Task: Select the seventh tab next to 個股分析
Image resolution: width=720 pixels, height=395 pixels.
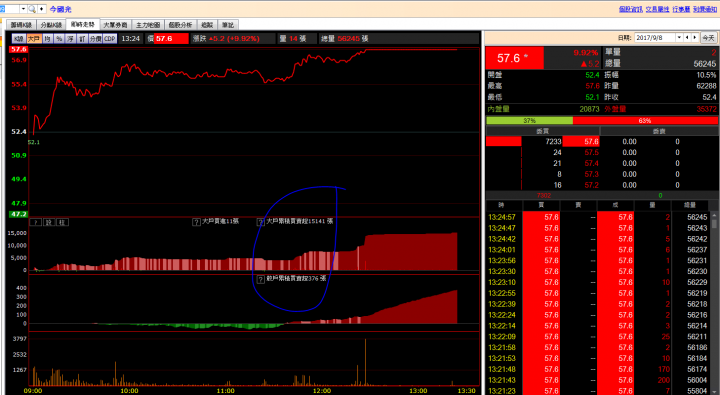Action: tap(207, 25)
